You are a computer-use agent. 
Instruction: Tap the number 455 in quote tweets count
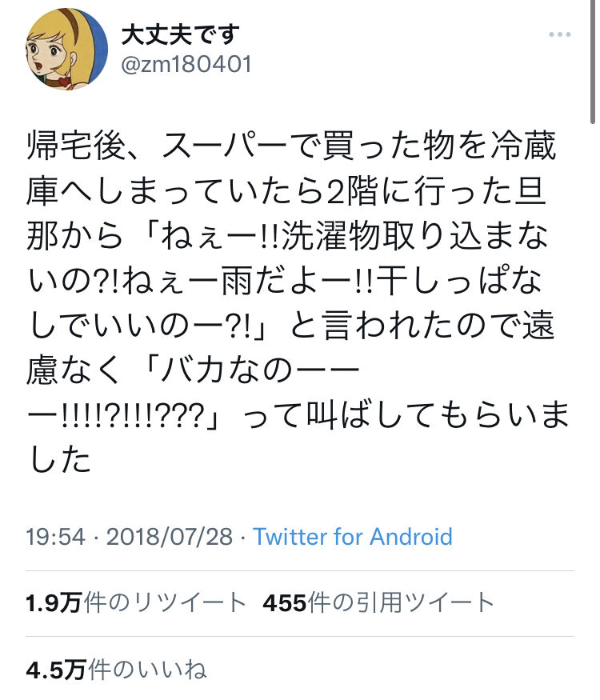(x=285, y=603)
